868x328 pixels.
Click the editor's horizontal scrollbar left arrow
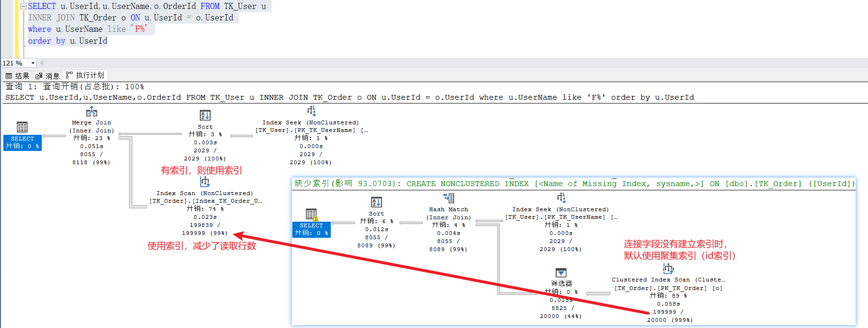(42, 63)
